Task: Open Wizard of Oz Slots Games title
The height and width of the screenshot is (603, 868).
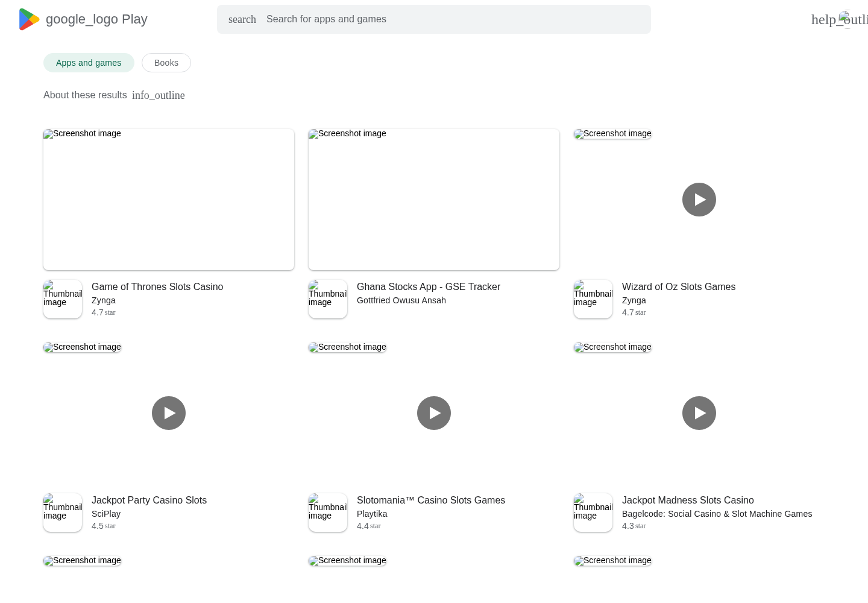Action: point(679,287)
